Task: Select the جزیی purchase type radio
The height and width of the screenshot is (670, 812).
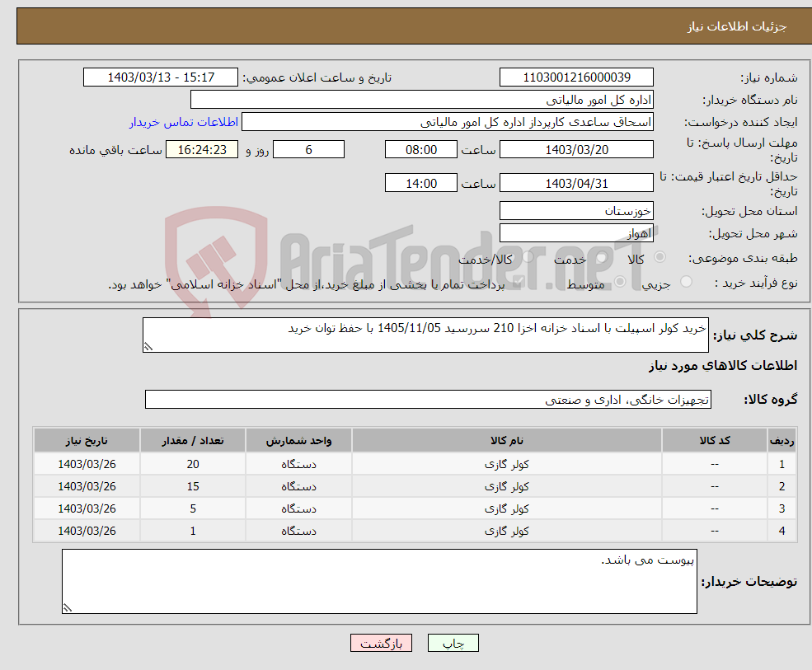Action: pos(686,282)
